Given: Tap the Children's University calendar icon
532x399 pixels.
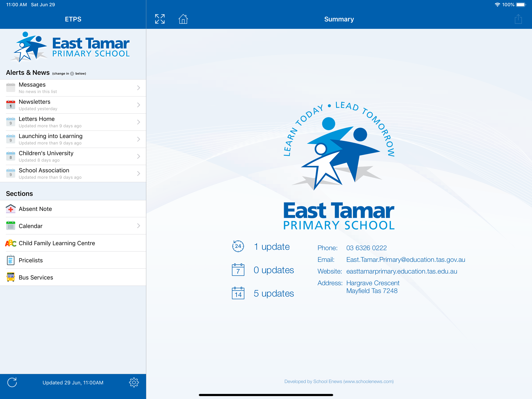Looking at the screenshot, I should pyautogui.click(x=11, y=156).
